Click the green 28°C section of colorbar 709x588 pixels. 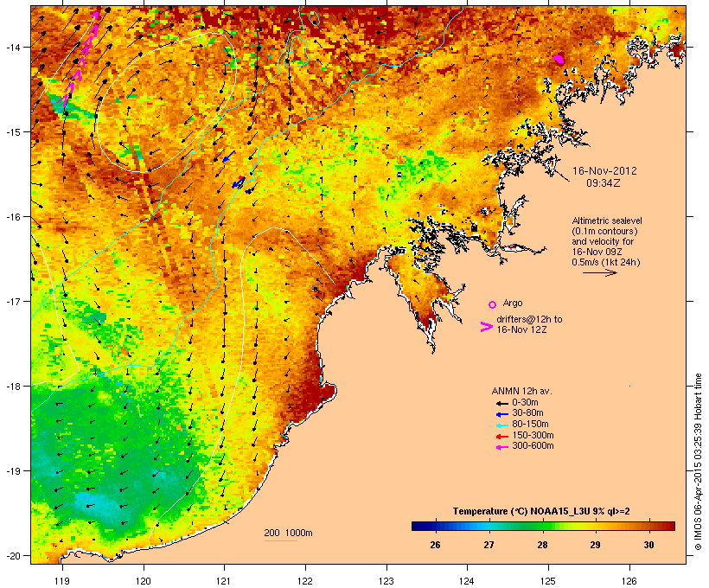click(x=543, y=526)
